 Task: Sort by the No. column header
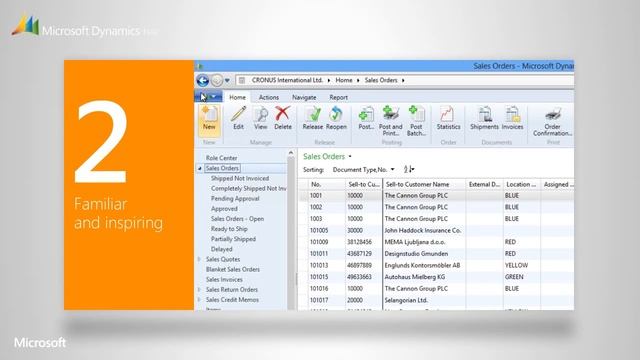click(327, 184)
